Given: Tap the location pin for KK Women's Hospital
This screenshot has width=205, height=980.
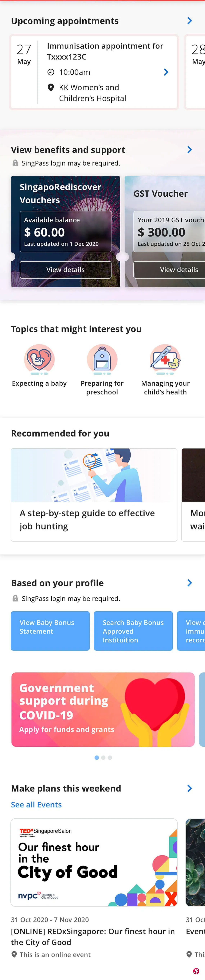Looking at the screenshot, I should pos(51,88).
